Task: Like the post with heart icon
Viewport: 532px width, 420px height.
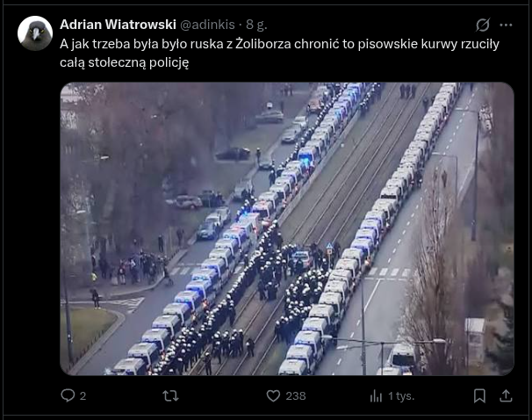Action: [273, 396]
